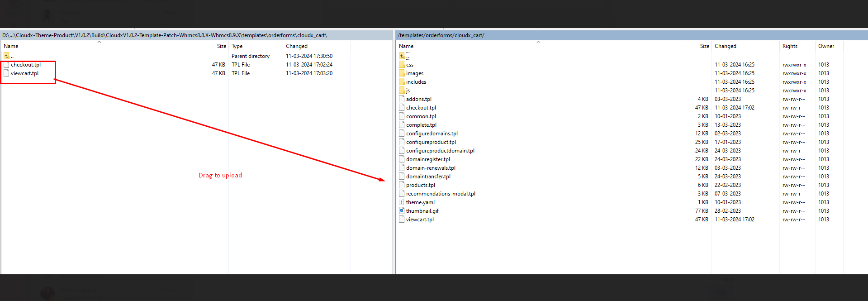
Task: Select the images folder icon
Action: (402, 73)
